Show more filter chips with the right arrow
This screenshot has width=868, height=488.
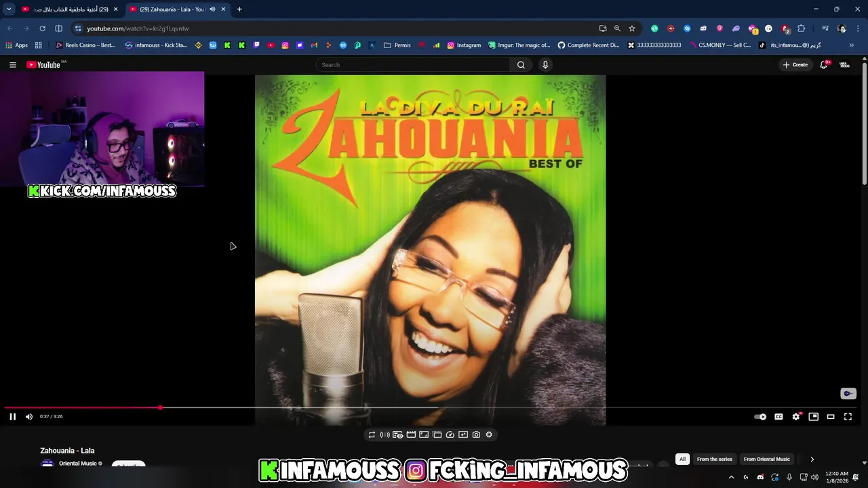(x=812, y=459)
